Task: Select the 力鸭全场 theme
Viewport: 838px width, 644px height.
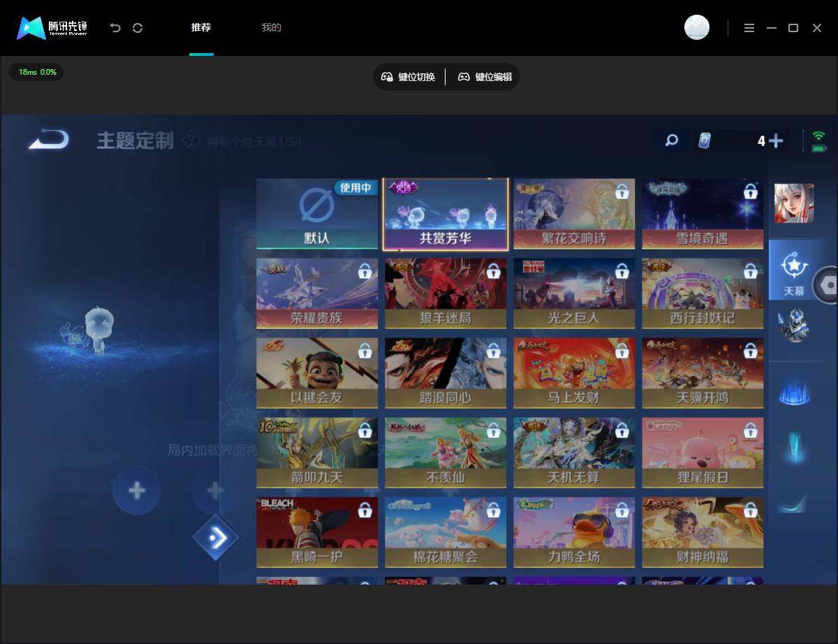Action: [574, 532]
